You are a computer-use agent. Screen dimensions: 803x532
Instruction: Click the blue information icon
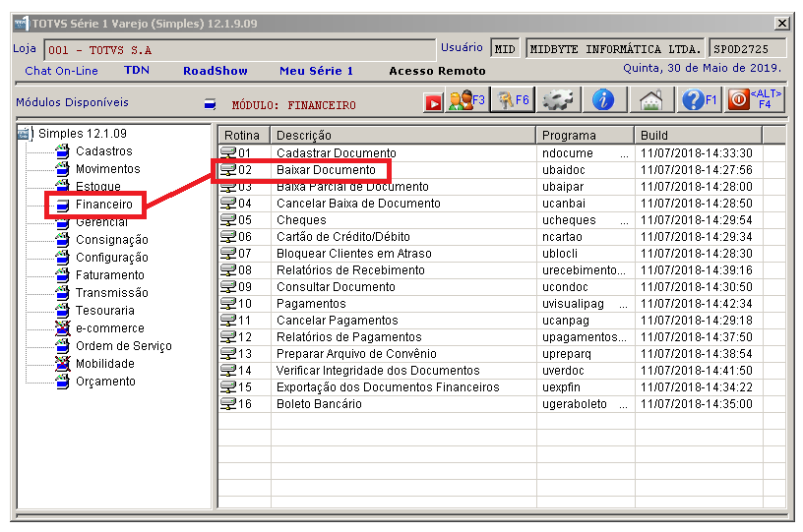coord(603,99)
